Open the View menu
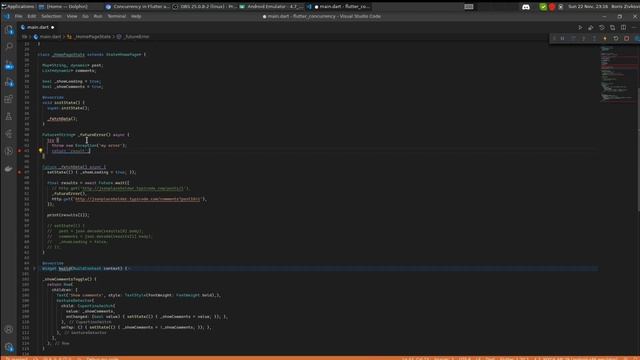The width and height of the screenshot is (640, 360). 72,16
